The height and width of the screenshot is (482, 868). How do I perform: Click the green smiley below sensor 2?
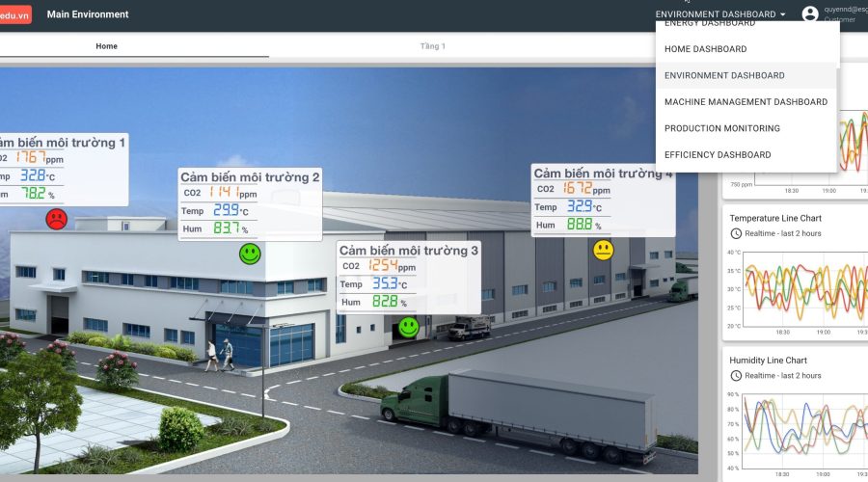click(x=250, y=254)
